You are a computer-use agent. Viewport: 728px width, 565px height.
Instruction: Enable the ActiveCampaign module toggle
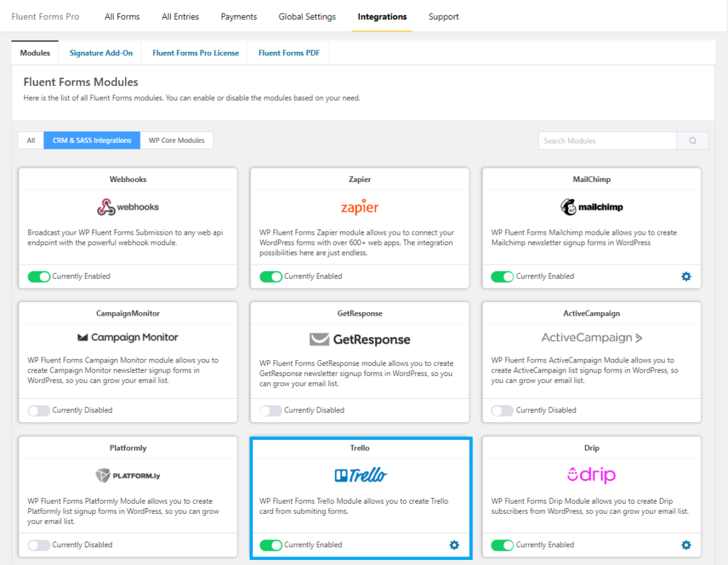click(x=503, y=410)
